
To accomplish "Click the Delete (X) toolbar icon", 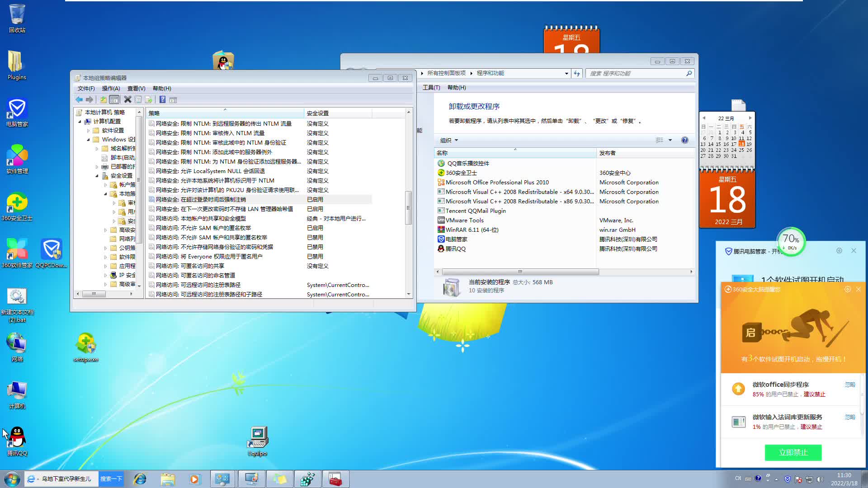I will point(127,99).
